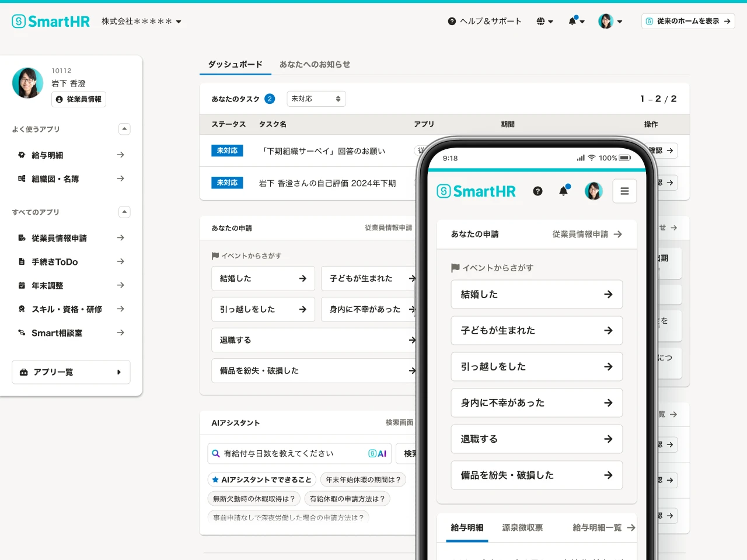Expand the アプリ一覧 menu

tap(71, 372)
